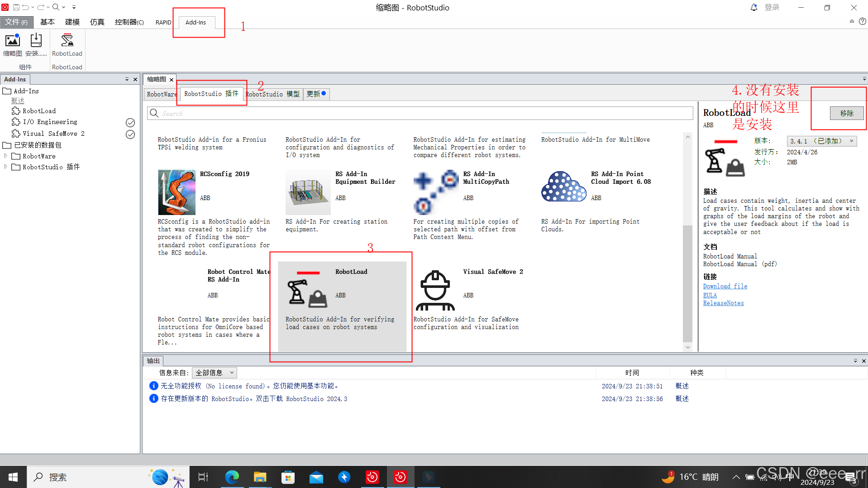This screenshot has width=868, height=488.
Task: Open the EULA link
Action: [x=710, y=295]
